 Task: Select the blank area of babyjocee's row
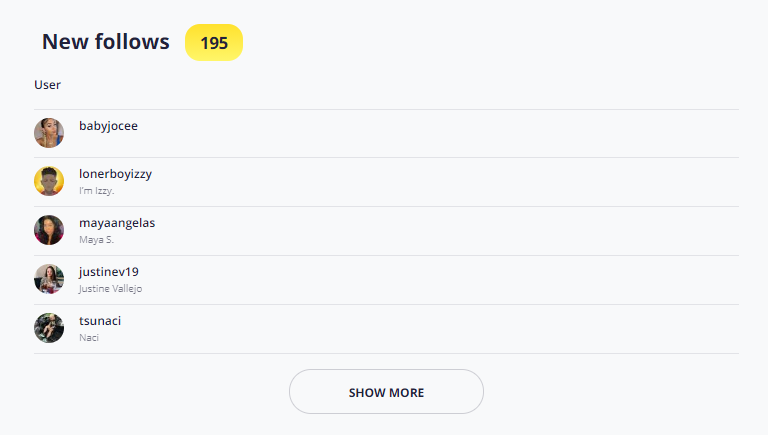[450, 133]
